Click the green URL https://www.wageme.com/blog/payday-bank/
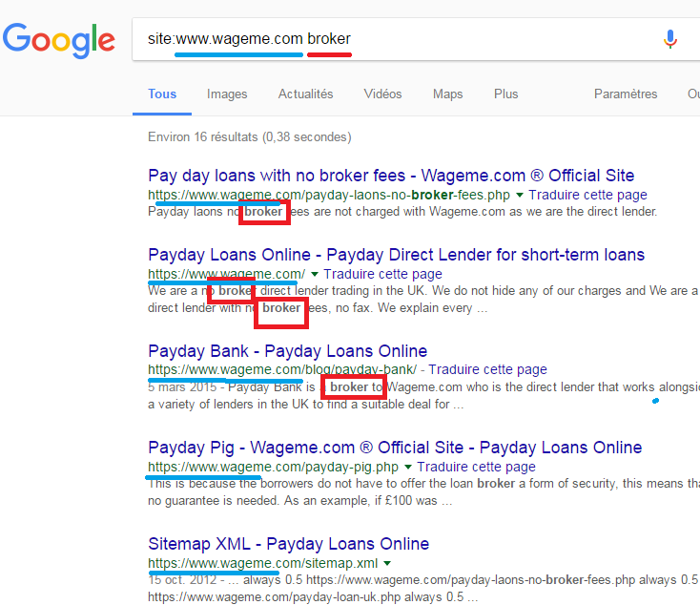 [x=282, y=369]
